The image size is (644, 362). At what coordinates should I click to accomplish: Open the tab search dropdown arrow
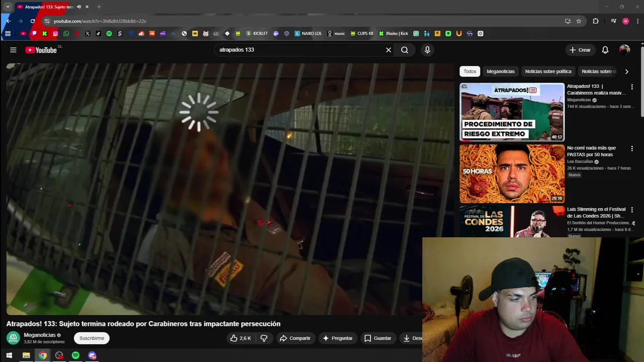(x=8, y=7)
